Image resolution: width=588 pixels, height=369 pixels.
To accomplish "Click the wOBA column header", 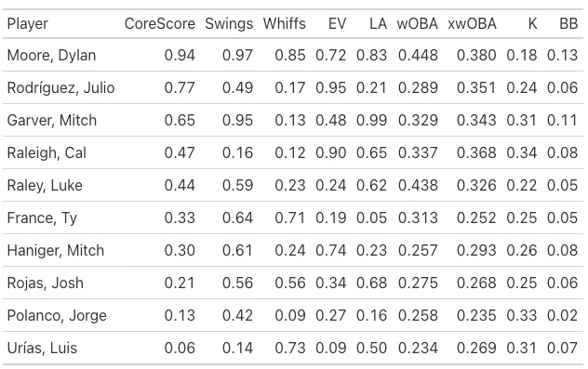I will tap(417, 24).
